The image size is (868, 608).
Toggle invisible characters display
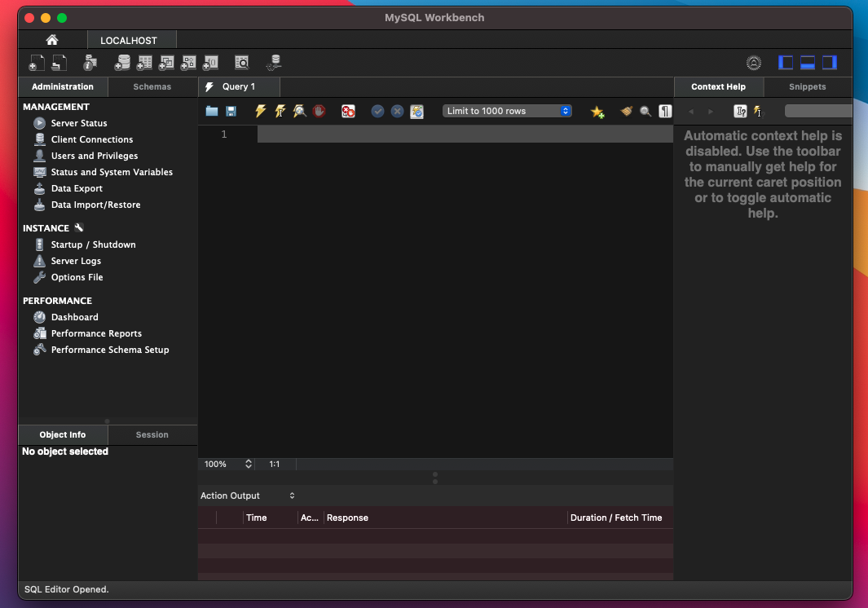coord(665,112)
